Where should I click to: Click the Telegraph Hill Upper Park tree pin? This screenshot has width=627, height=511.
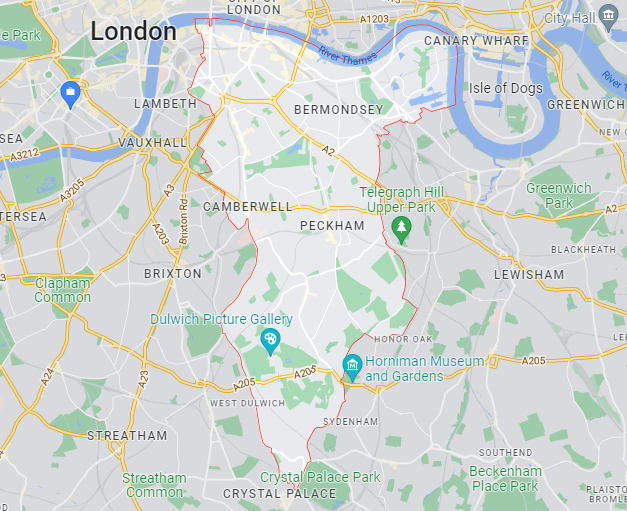[401, 230]
